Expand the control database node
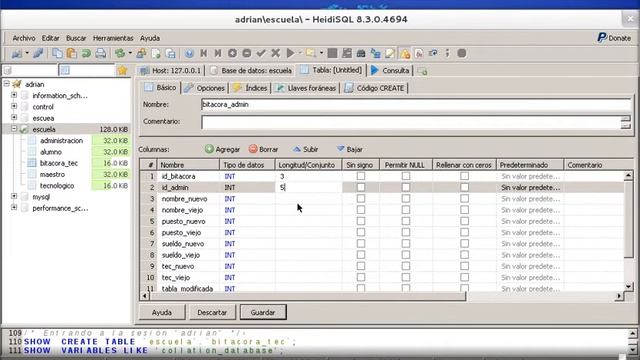Screen dimensions: 640x360 (x=14, y=106)
